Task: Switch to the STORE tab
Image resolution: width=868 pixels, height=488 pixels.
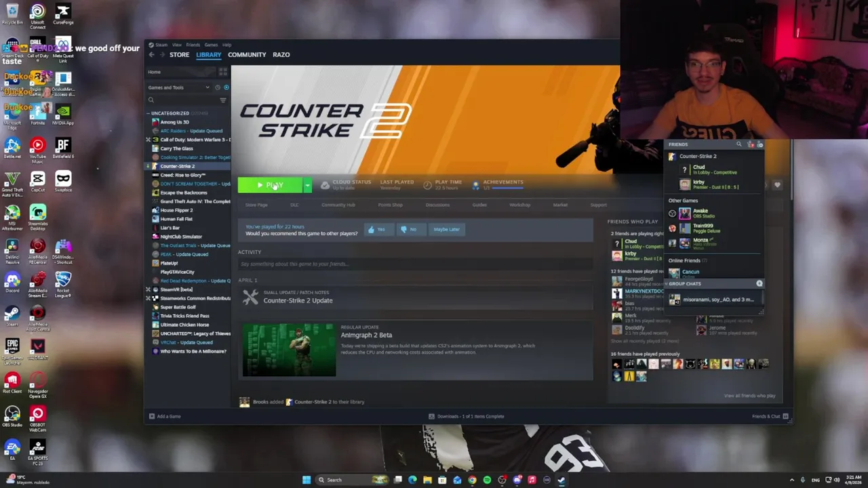Action: point(179,54)
